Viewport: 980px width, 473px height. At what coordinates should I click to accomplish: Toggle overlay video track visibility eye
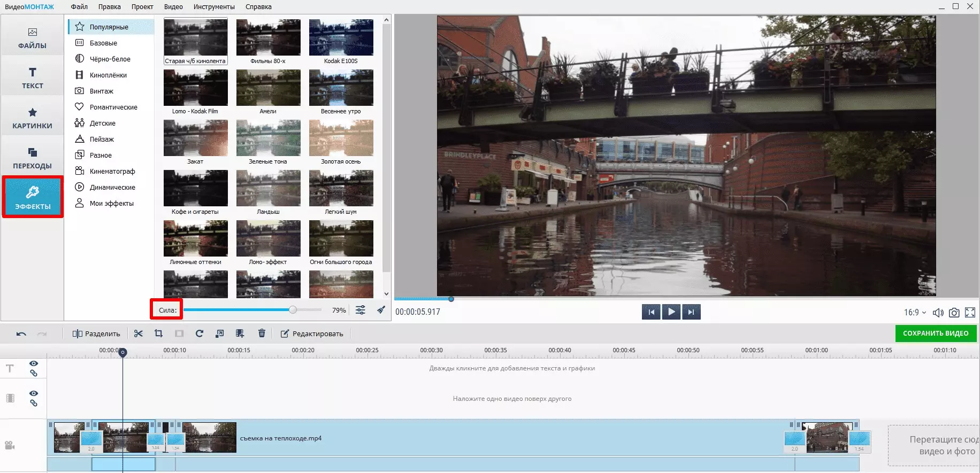click(x=34, y=393)
